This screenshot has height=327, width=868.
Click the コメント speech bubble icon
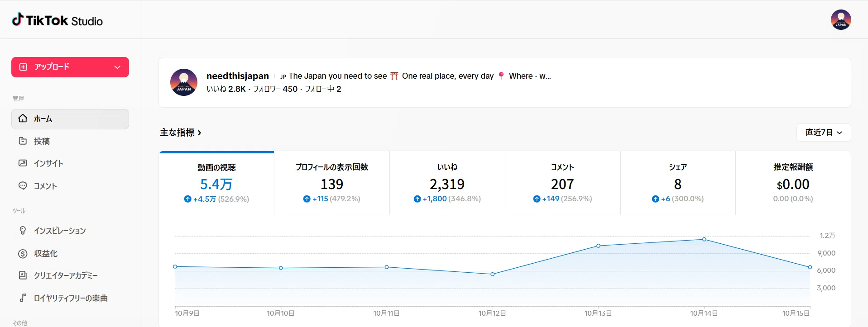23,186
